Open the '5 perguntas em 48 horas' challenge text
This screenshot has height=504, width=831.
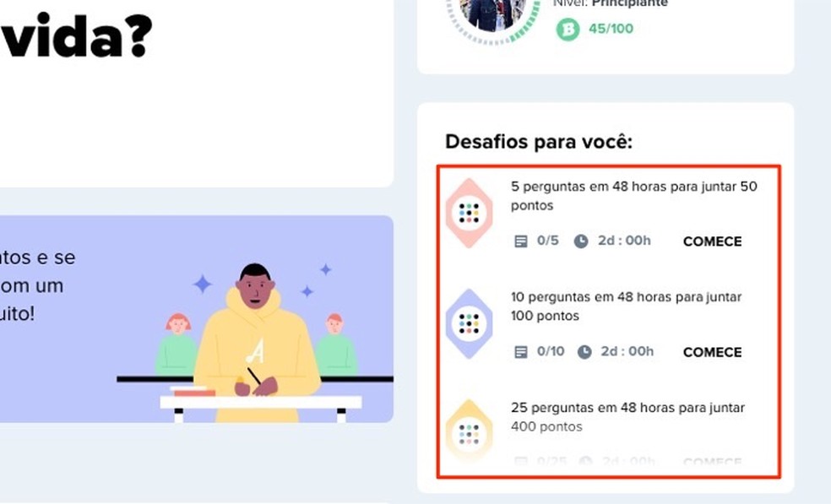point(634,196)
